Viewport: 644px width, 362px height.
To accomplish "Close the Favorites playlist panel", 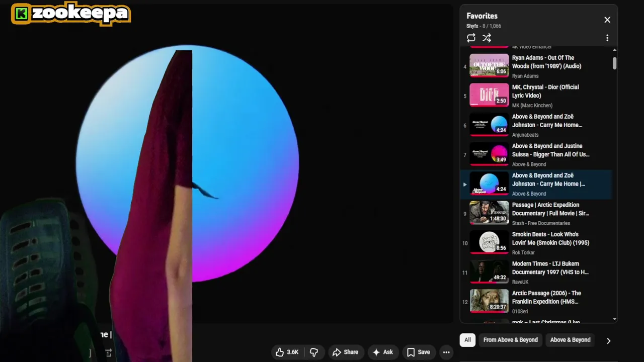I will [x=607, y=20].
